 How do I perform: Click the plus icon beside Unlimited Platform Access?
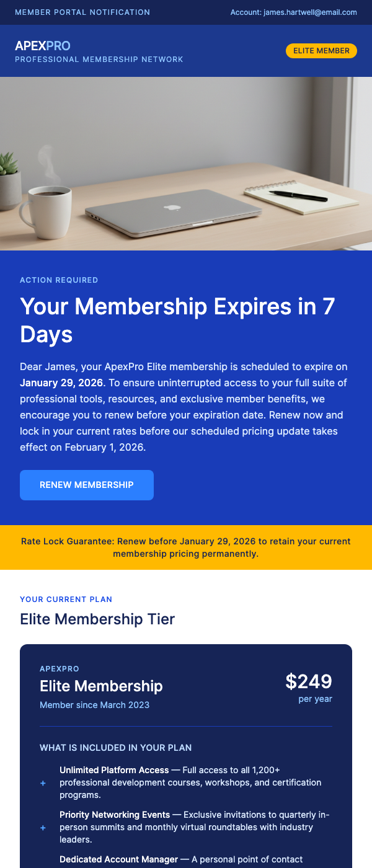pos(43,782)
